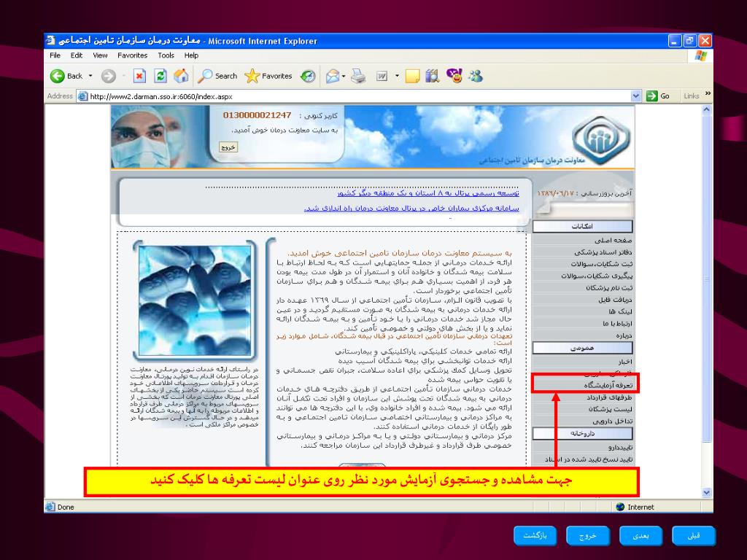The width and height of the screenshot is (747, 560).
Task: Open the ثبت نام پزشکان sidebar link
Action: (x=609, y=287)
